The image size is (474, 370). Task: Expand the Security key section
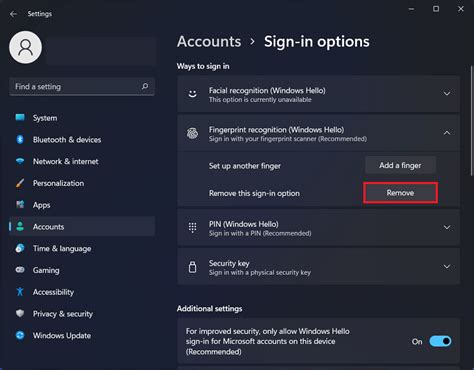click(447, 266)
